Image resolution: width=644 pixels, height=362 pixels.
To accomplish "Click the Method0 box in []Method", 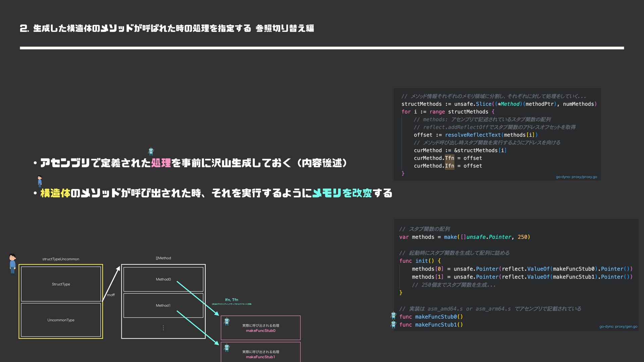I will [163, 280].
